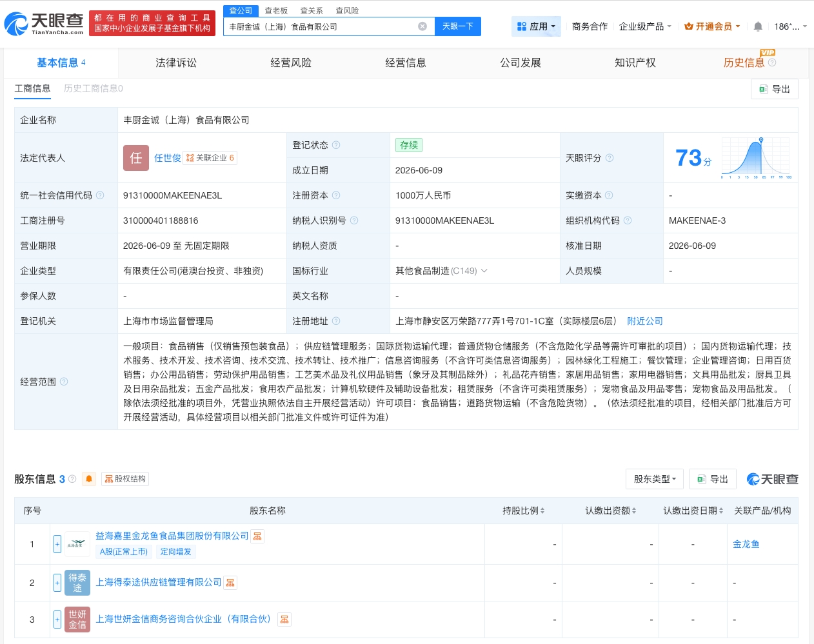Clear the search box with the X icon

(422, 26)
